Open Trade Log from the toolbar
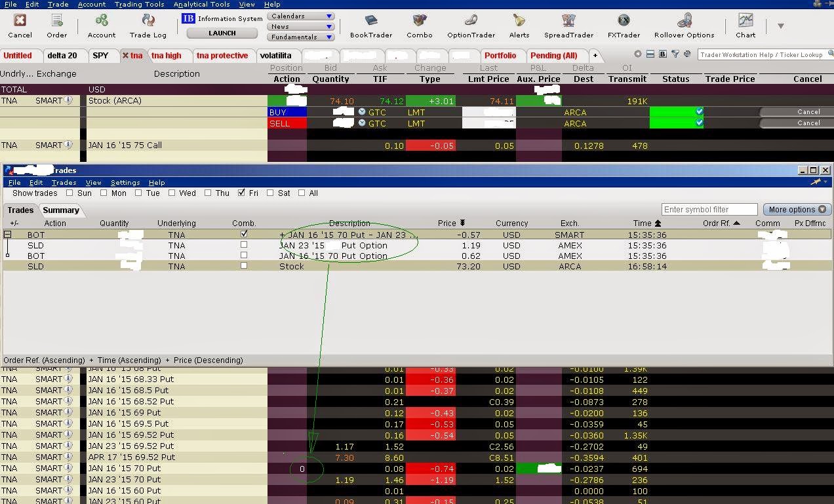 (148, 22)
